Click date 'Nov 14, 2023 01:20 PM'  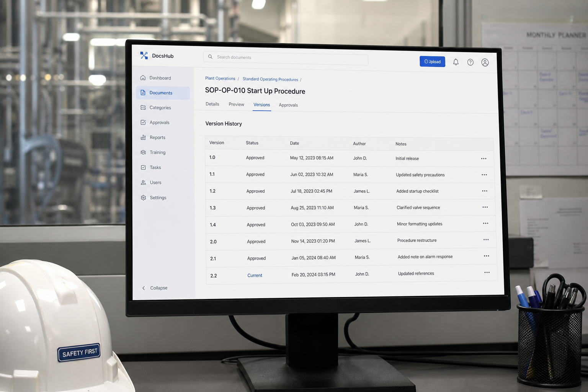coord(313,241)
